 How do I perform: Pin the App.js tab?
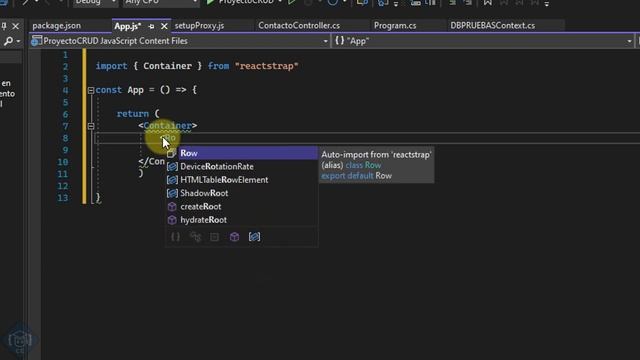click(151, 26)
